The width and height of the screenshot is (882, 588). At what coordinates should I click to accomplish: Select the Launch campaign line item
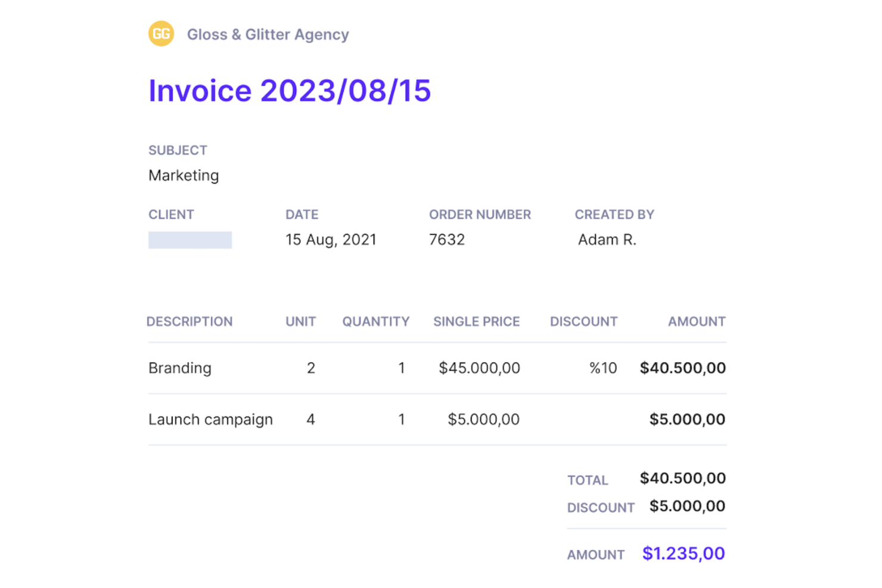(x=210, y=419)
